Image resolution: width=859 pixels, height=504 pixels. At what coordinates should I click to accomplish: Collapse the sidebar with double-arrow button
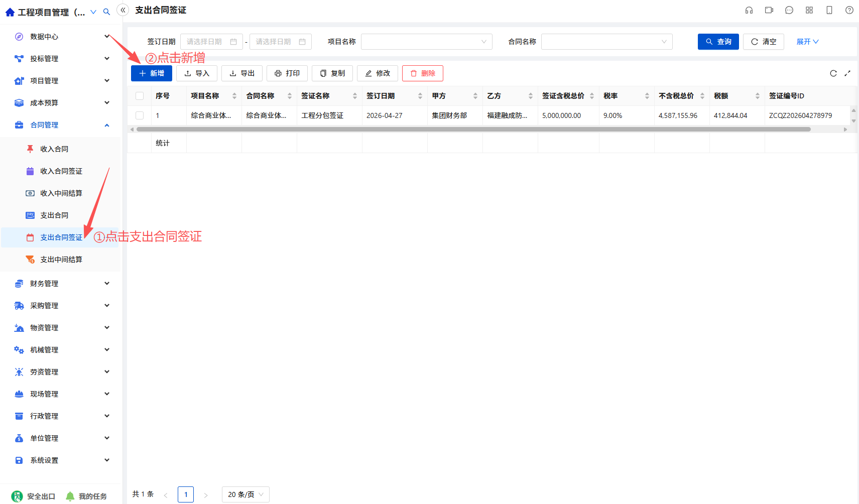(123, 10)
